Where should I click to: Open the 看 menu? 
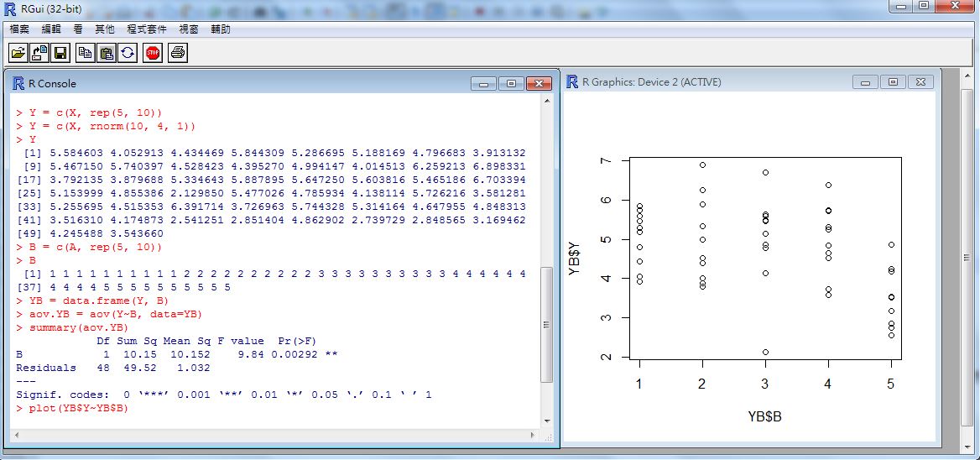point(78,29)
